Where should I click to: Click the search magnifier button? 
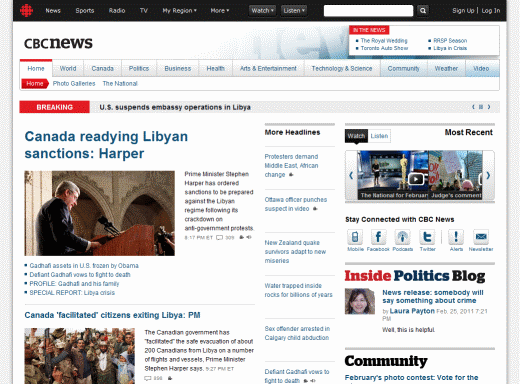coord(423,11)
